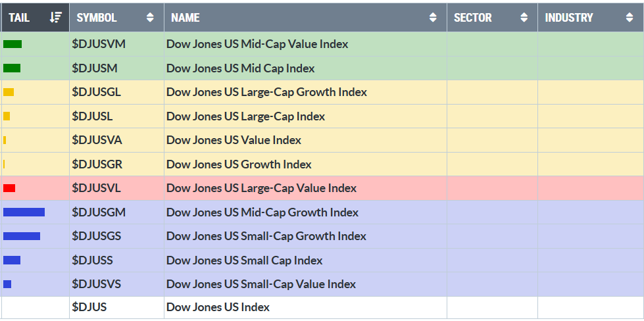Open the $DJUSL symbol

(x=92, y=116)
